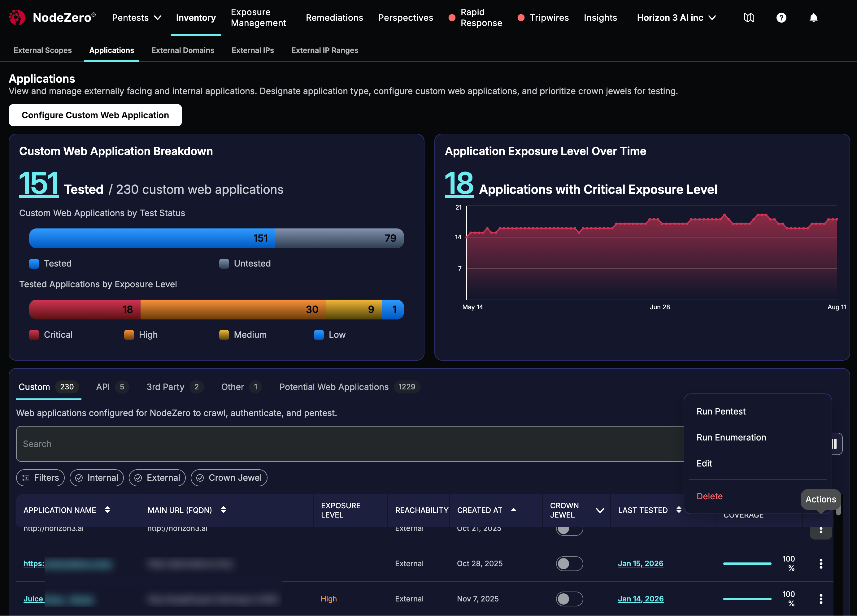857x616 pixels.
Task: Sort by Application Name column arrows
Action: (107, 510)
